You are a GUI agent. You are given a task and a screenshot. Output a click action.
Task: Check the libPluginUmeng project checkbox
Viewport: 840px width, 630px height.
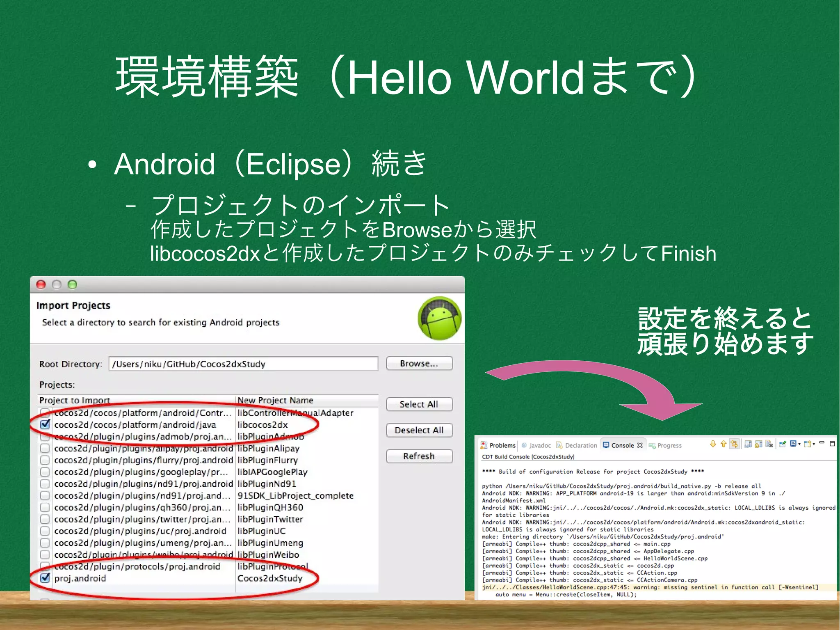click(x=45, y=543)
